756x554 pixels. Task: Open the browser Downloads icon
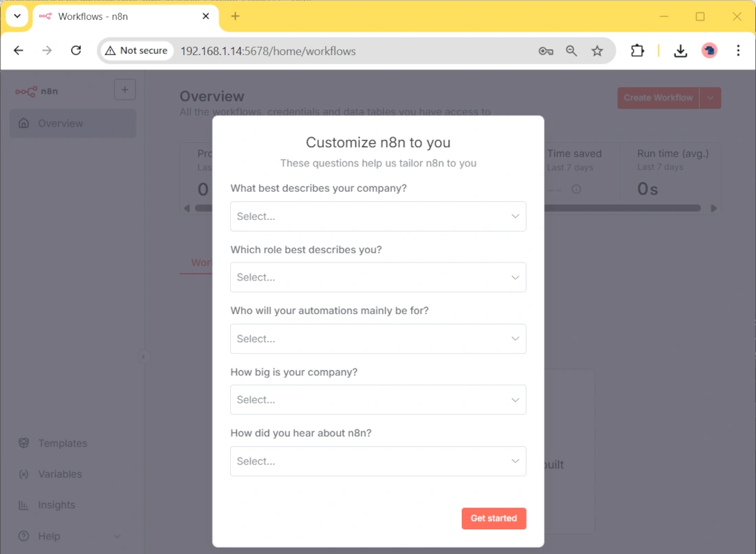[680, 50]
